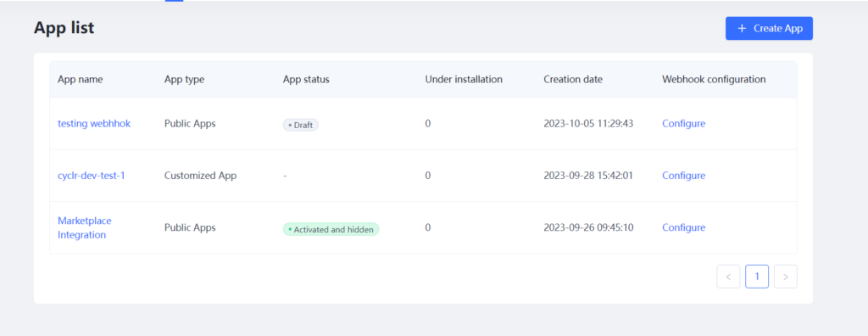Configure webhook for testing webhhok
The width and height of the screenshot is (868, 336).
pos(684,124)
